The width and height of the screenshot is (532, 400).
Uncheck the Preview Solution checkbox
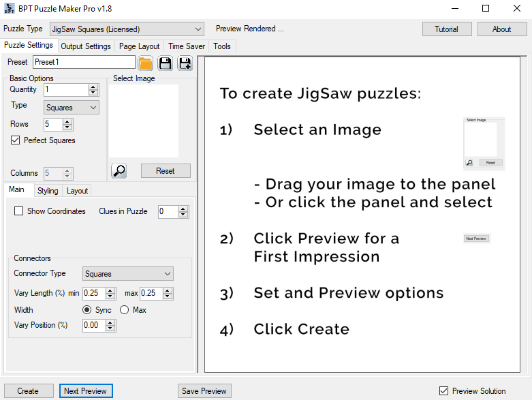[444, 391]
